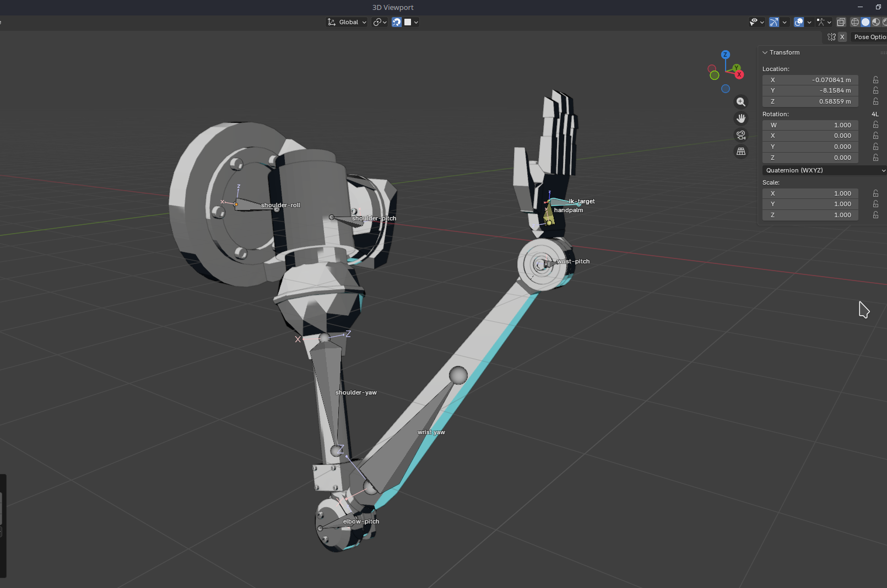The height and width of the screenshot is (588, 887).
Task: Click the hand pan view button
Action: [x=741, y=118]
